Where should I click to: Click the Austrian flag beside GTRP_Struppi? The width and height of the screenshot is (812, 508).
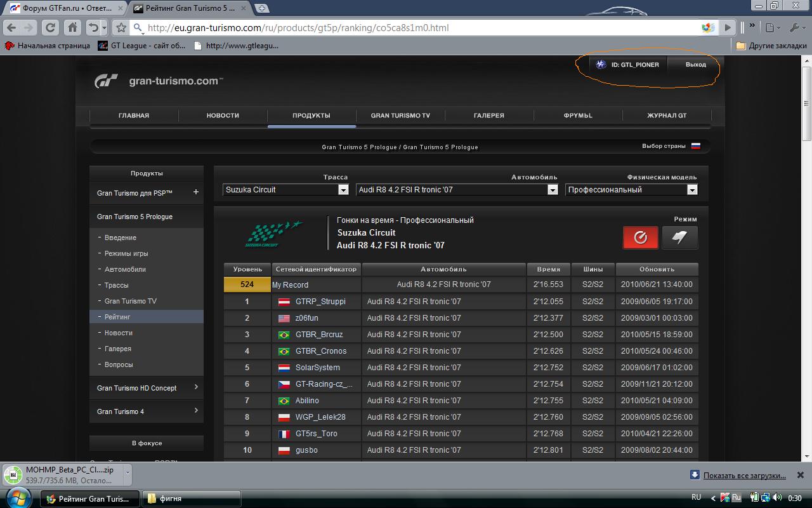click(x=284, y=302)
